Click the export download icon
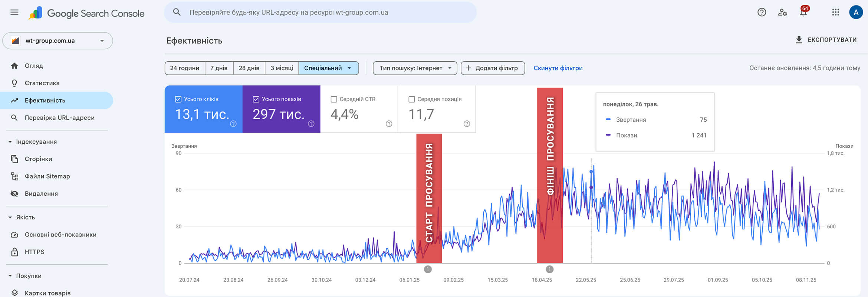This screenshot has height=297, width=868. point(799,40)
